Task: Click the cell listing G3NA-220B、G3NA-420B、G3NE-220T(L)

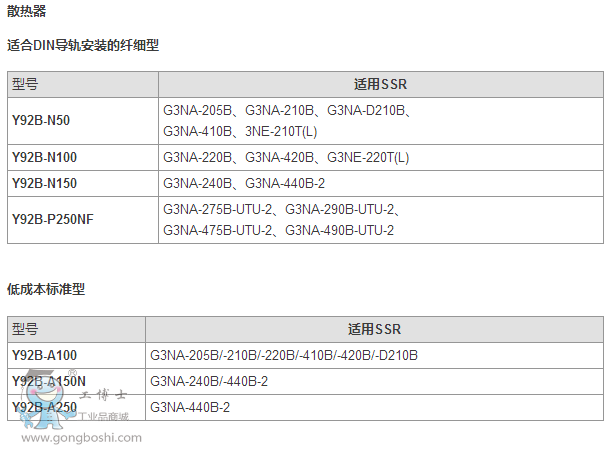Action: tap(286, 158)
